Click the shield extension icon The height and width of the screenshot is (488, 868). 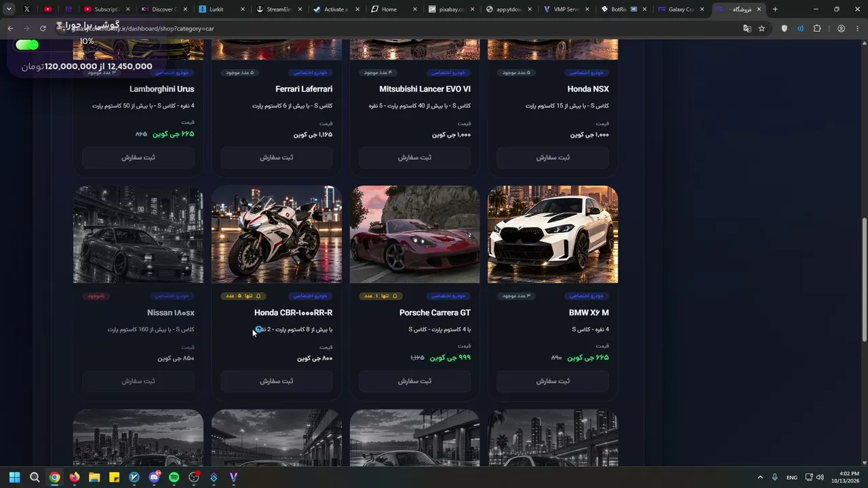coord(785,28)
